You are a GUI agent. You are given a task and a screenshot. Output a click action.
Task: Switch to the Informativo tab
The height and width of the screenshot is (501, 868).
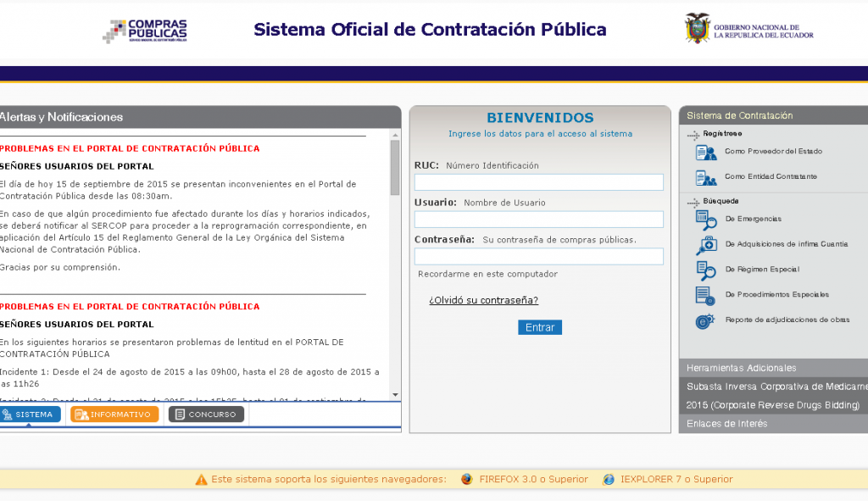[x=114, y=415]
